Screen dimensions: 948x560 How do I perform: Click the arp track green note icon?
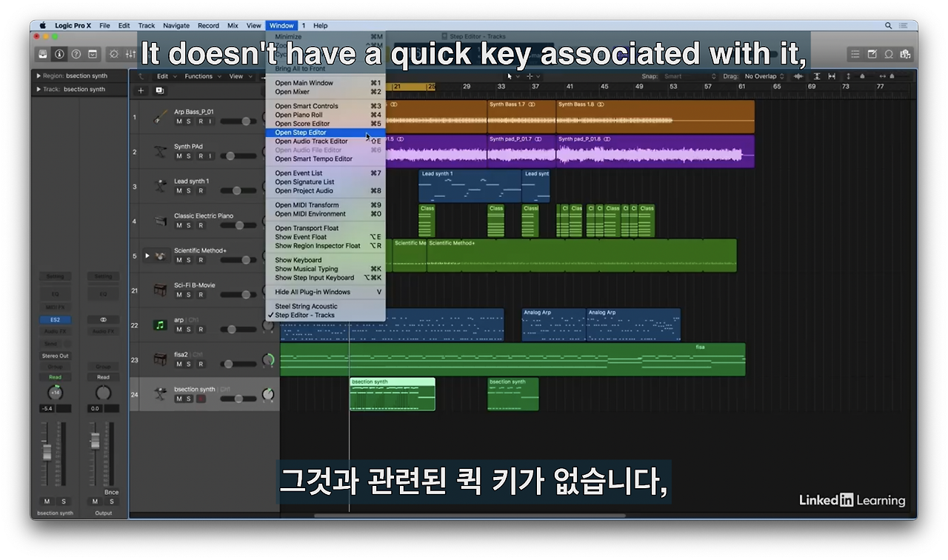pos(160,325)
